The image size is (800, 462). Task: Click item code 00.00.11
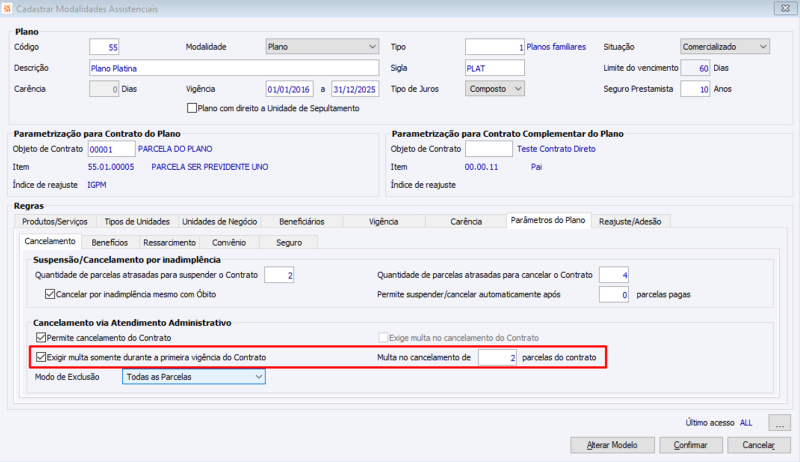click(x=481, y=167)
